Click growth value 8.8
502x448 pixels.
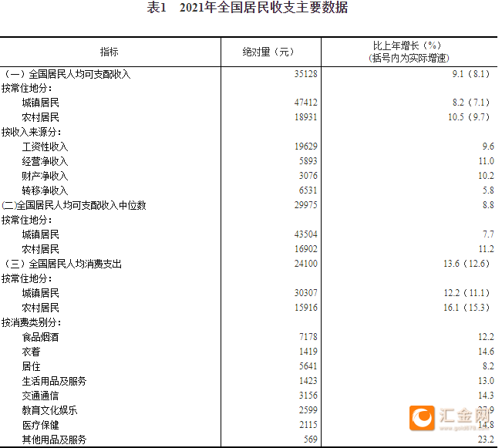pos(489,205)
